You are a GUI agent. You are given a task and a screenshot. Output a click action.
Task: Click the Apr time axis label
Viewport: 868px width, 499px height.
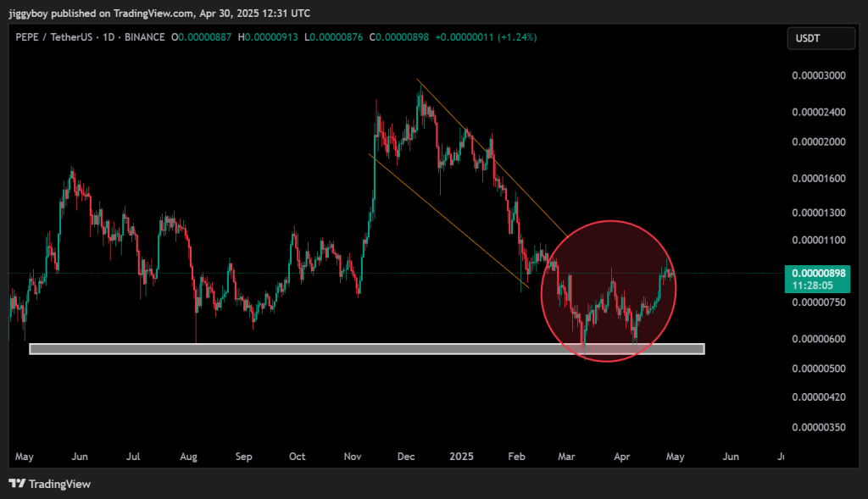[621, 457]
